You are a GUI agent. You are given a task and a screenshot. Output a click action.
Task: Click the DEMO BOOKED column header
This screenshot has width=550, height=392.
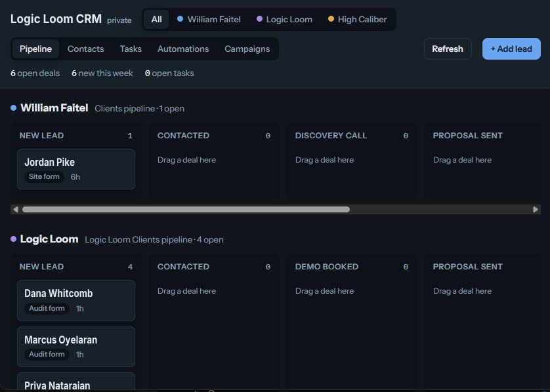click(327, 267)
